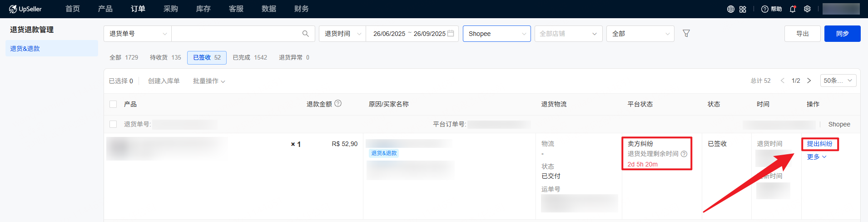Click the date range picker field
The height and width of the screenshot is (222, 868).
(412, 34)
